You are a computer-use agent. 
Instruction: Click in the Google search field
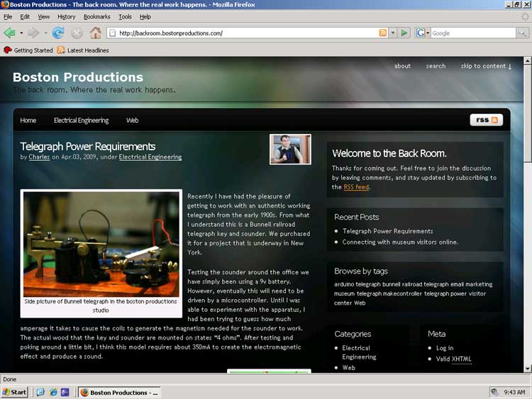point(473,33)
